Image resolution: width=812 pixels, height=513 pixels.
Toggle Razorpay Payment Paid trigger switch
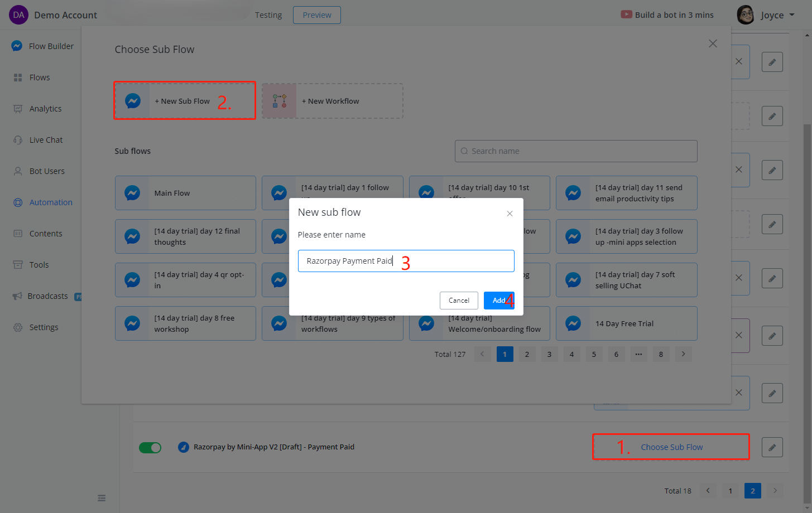point(150,447)
